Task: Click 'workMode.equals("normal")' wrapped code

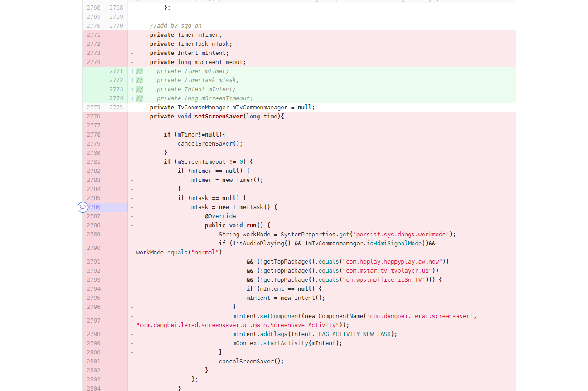Action: point(179,253)
